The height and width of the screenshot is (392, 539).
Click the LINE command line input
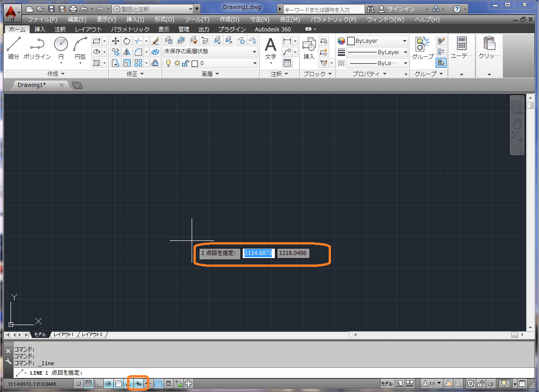(x=275, y=373)
